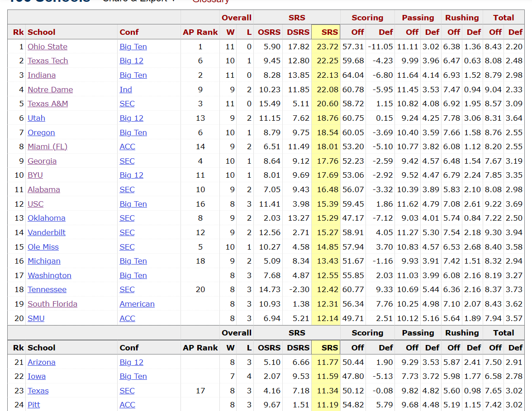Viewport: 532px width, 411px height.
Task: Sort by highlighted SRS header above Ohio State
Action: [329, 32]
